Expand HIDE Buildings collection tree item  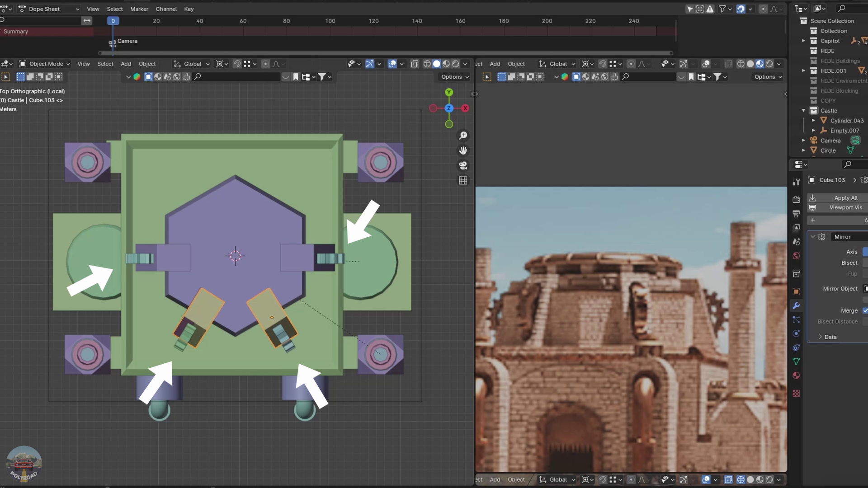804,60
